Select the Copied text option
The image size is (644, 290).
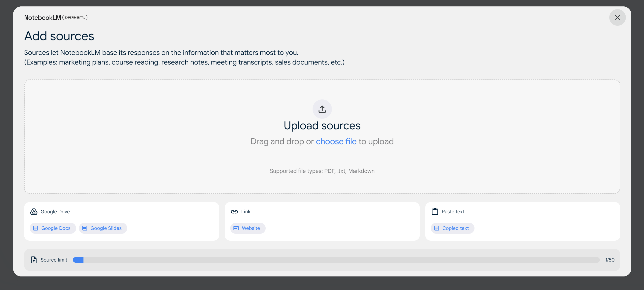(x=452, y=228)
